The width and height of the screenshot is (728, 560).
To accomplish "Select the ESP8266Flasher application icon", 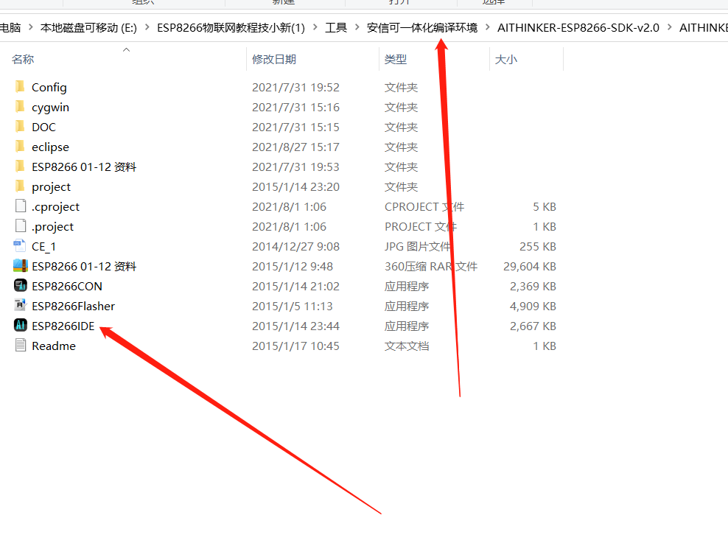I will 21,306.
